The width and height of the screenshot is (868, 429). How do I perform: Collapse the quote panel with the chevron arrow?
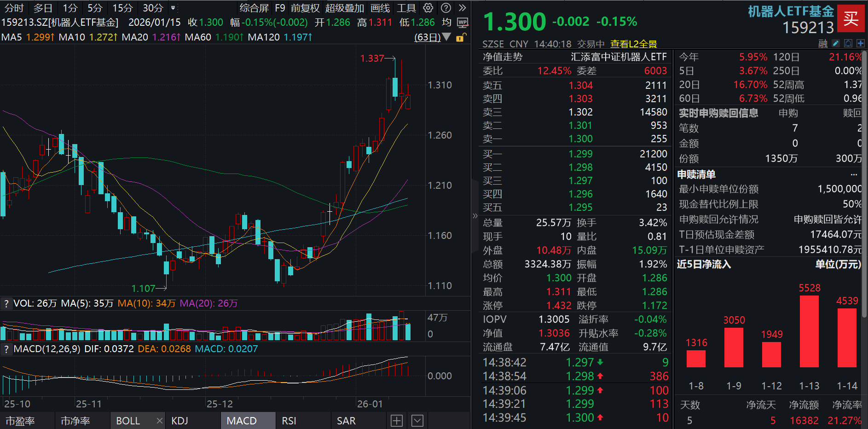475,215
